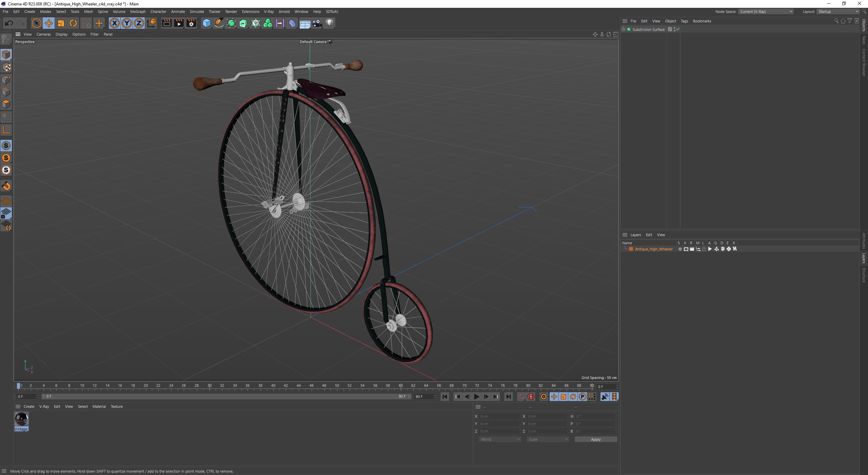Click the Play button in timeline
Viewport: 868px width, 475px height.
click(477, 397)
